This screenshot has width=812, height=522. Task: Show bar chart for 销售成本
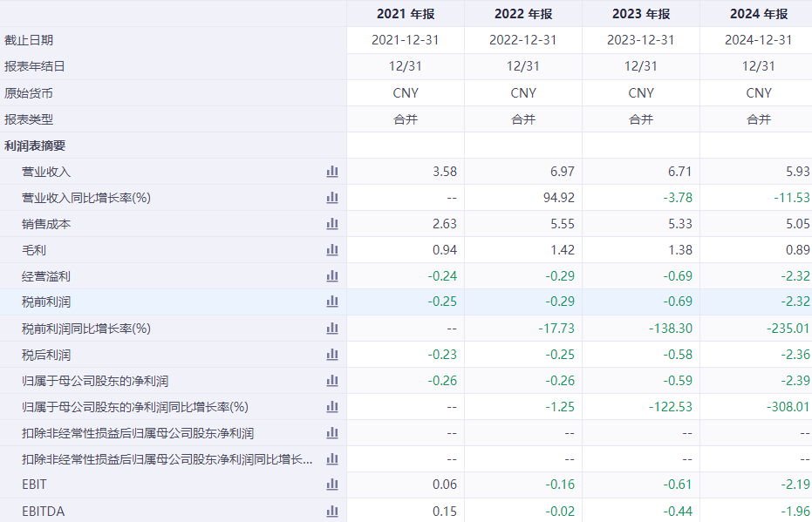[x=332, y=224]
